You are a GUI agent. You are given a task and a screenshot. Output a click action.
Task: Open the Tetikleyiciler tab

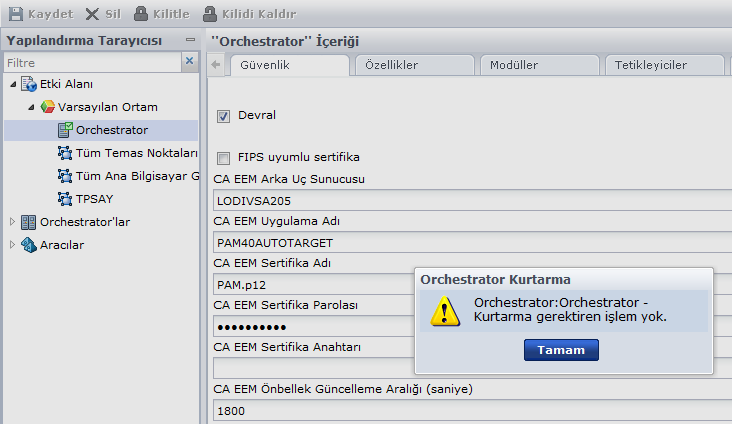(x=664, y=65)
